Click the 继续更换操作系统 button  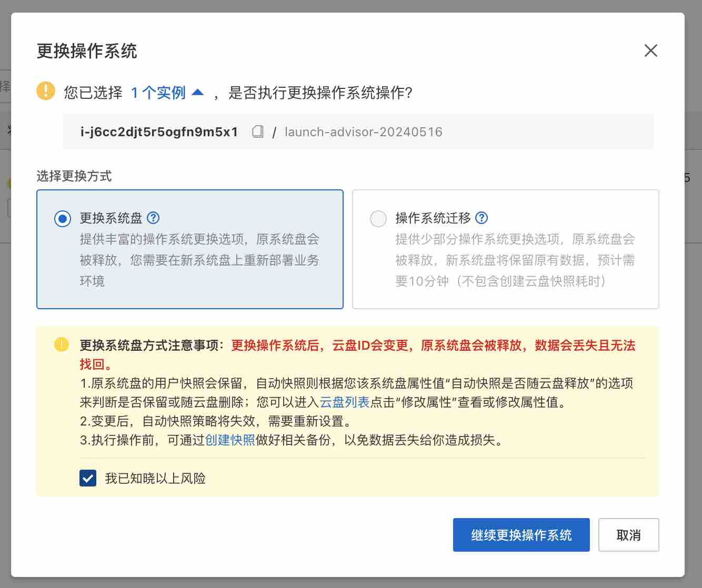pos(521,535)
